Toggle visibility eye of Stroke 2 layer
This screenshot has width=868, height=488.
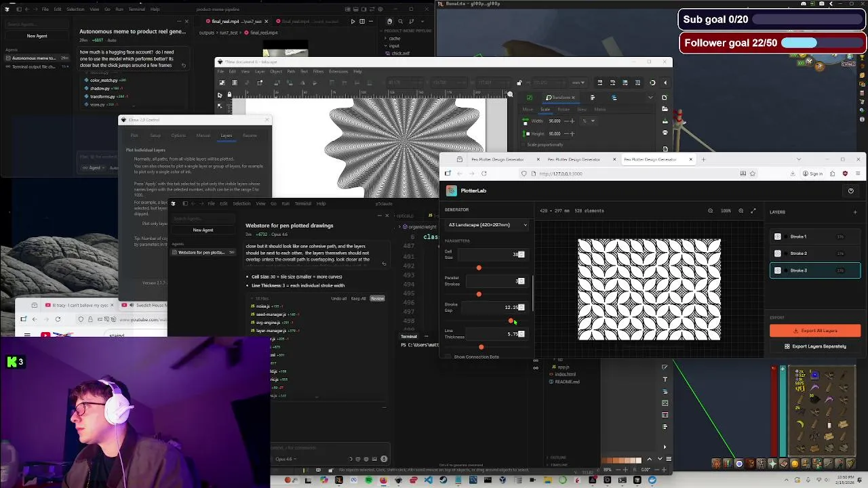click(778, 253)
